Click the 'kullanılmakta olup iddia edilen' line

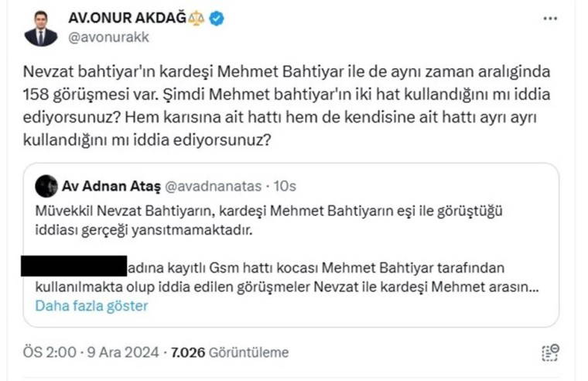click(286, 287)
